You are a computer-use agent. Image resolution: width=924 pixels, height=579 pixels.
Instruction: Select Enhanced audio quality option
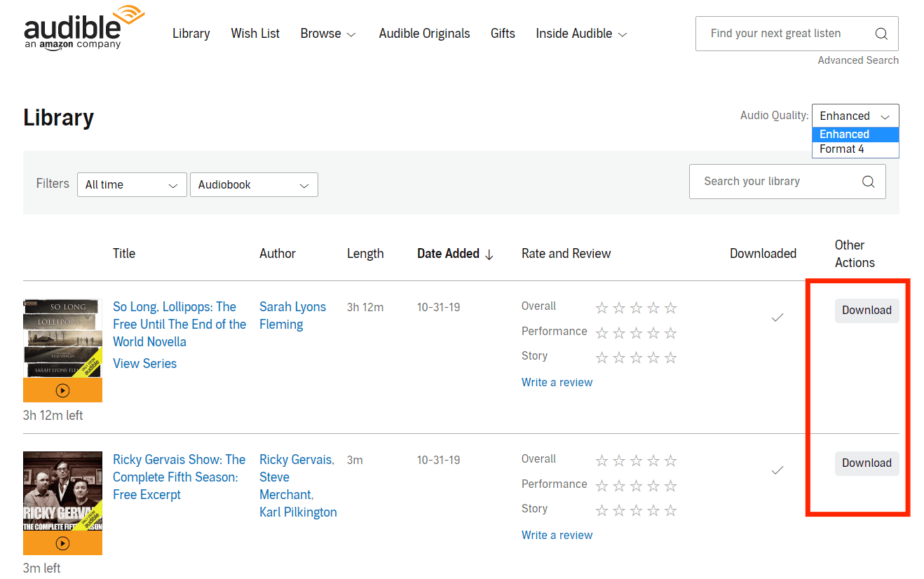(855, 135)
